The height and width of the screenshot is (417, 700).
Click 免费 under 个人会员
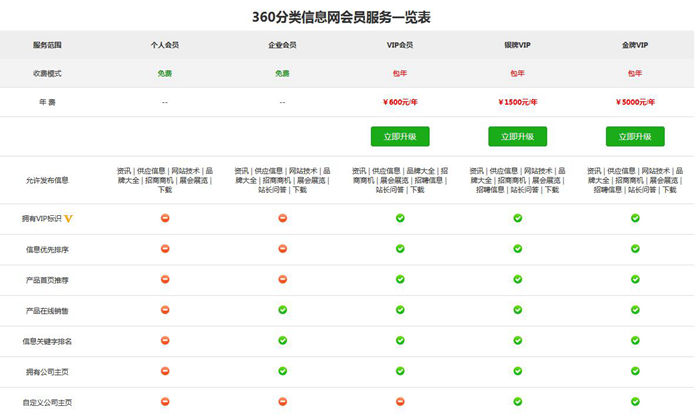[165, 73]
